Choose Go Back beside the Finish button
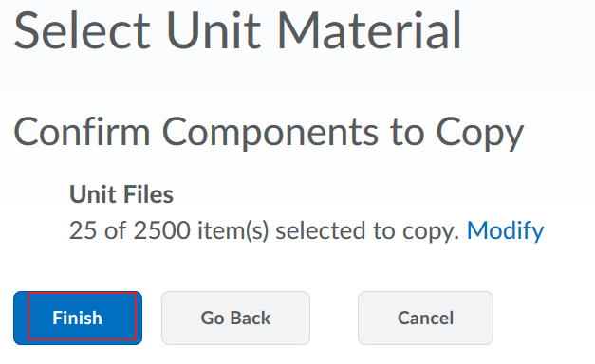 (x=235, y=318)
